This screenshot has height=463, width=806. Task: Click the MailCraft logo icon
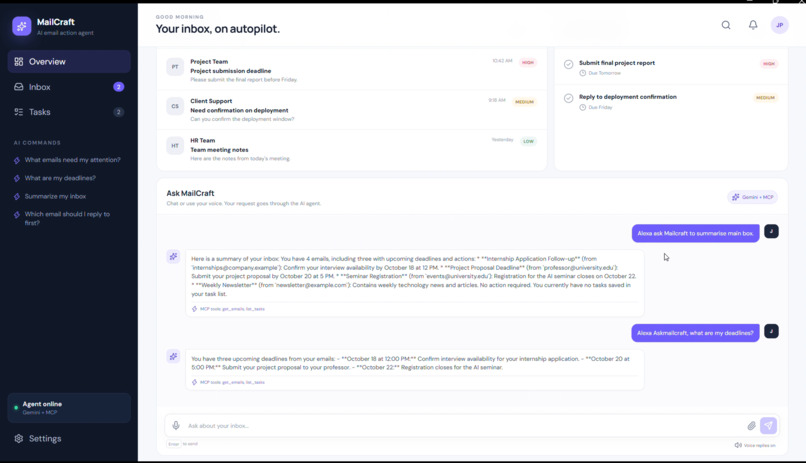22,26
